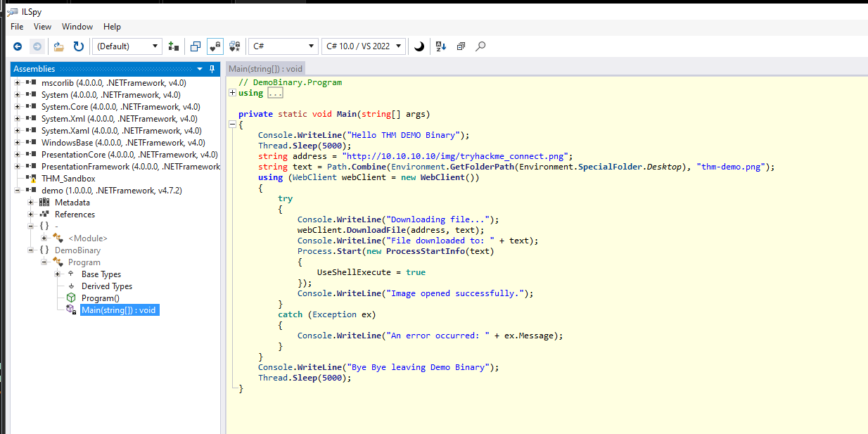Open the C# language dropdown
This screenshot has height=434, width=868.
[x=283, y=46]
